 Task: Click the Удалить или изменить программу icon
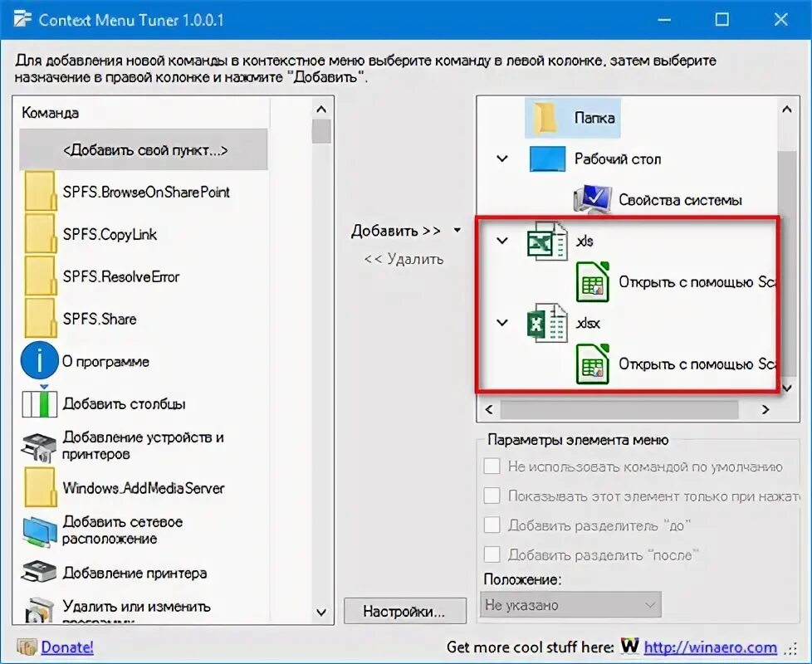tap(39, 610)
